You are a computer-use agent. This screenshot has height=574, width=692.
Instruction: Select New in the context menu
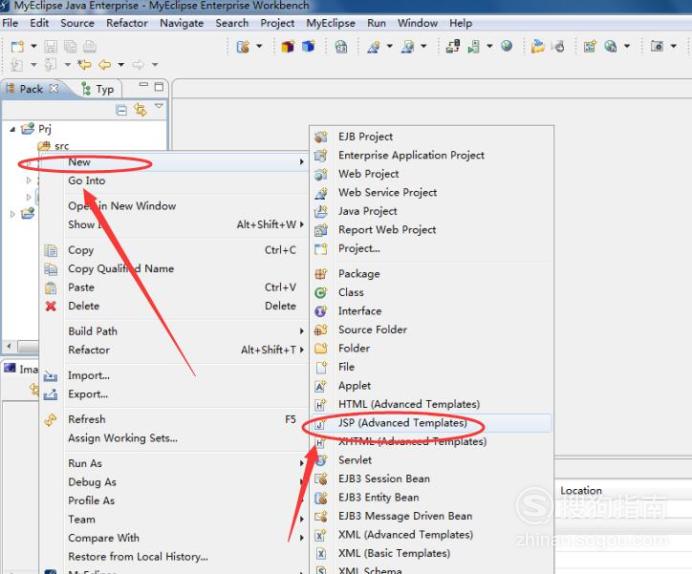point(174,162)
